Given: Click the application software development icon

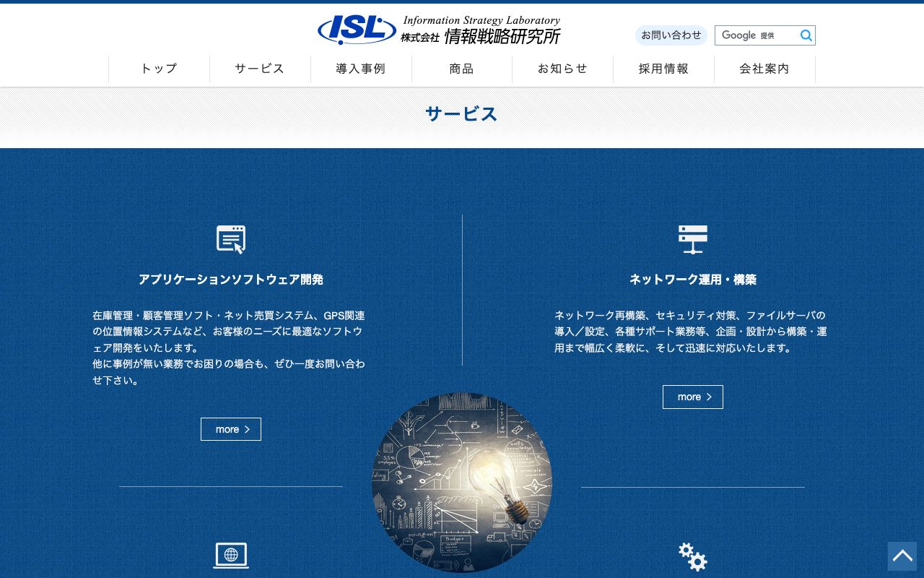Looking at the screenshot, I should click(231, 239).
